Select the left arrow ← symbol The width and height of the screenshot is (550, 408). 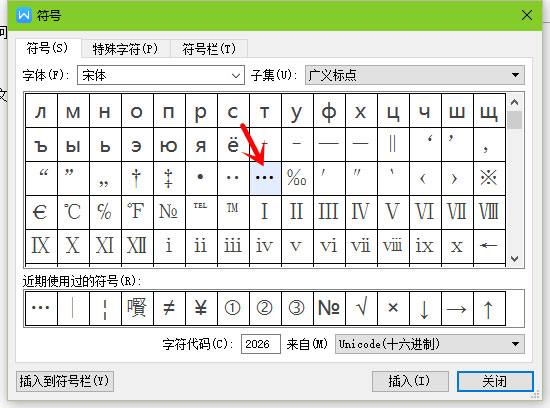[489, 246]
